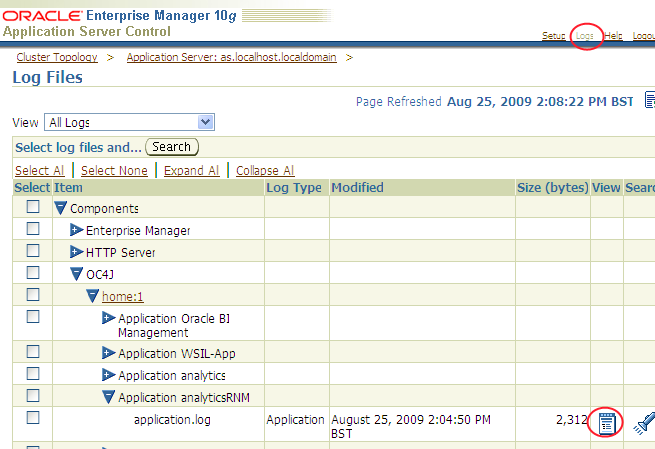Screen dimensions: 655x449
Task: Click the Collapse All link
Action: click(265, 171)
